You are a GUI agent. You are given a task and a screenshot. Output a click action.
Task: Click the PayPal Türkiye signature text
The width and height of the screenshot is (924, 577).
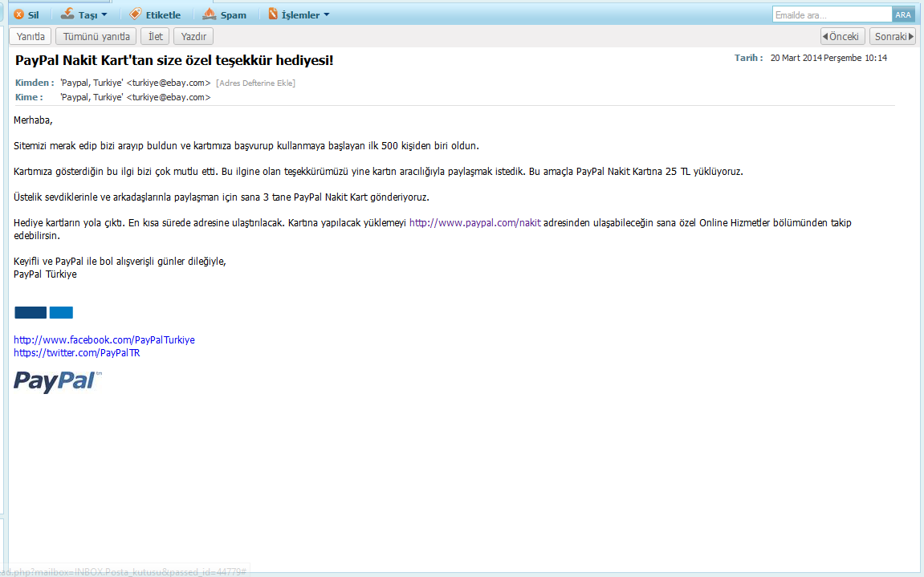click(46, 274)
